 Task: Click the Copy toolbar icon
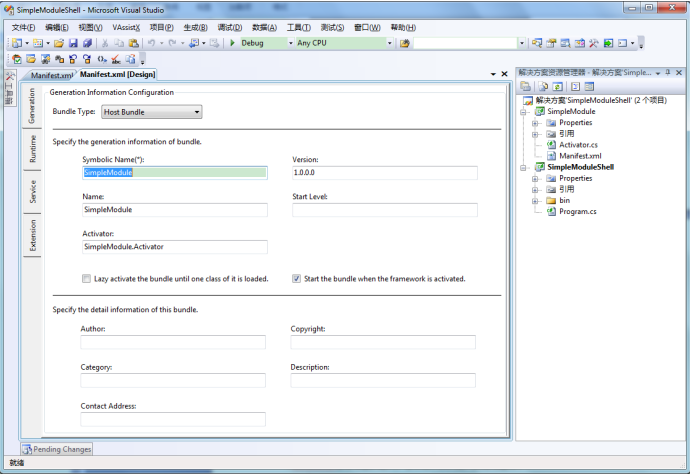(x=119, y=43)
